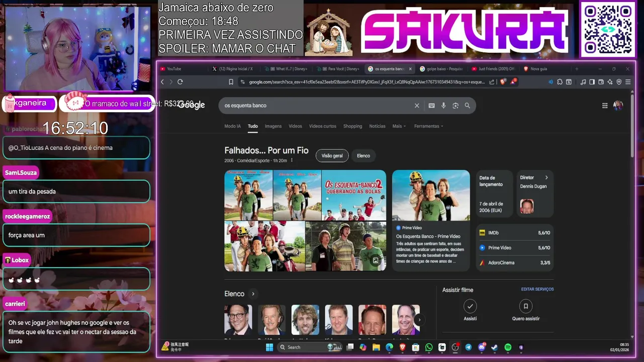Open the Windows Start menu
The width and height of the screenshot is (644, 362).
click(269, 347)
